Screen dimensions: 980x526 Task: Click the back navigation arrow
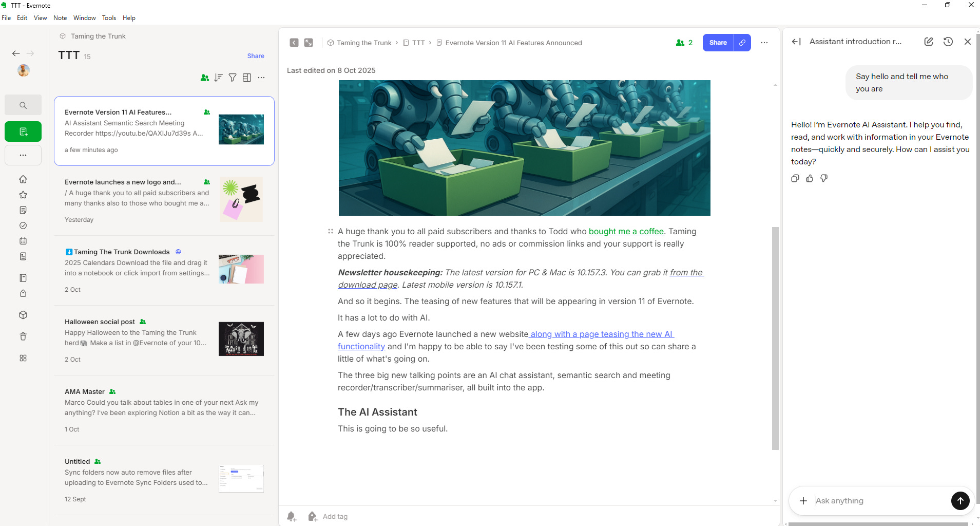pos(16,53)
